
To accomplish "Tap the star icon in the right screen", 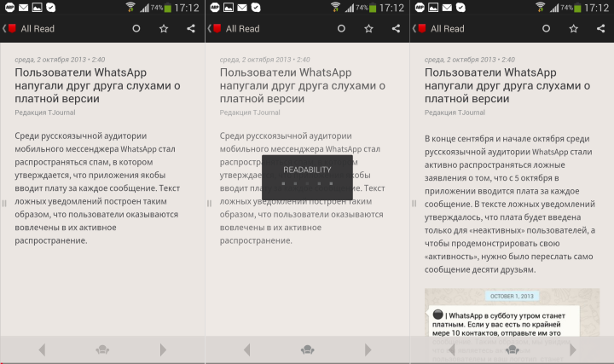I will (x=574, y=29).
